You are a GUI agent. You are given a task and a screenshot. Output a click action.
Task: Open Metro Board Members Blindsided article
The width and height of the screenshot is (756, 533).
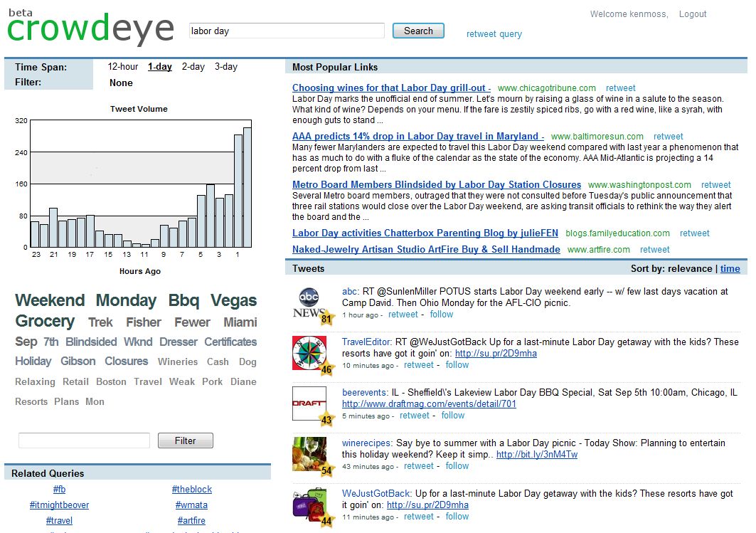pyautogui.click(x=437, y=184)
